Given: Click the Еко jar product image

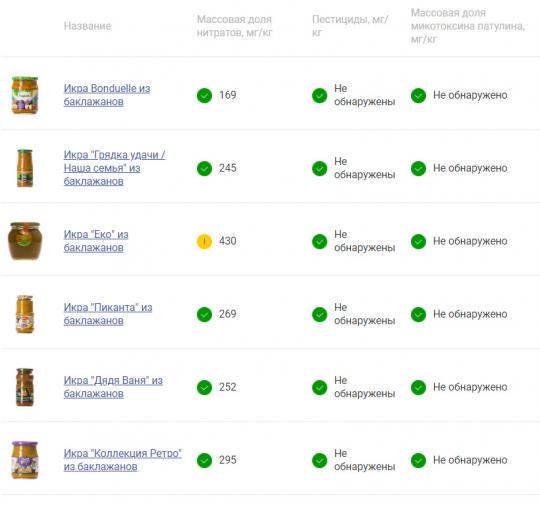Looking at the screenshot, I should [24, 241].
